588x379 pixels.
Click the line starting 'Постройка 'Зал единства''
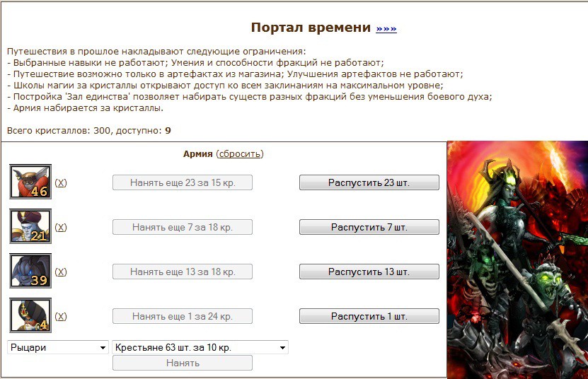[249, 97]
